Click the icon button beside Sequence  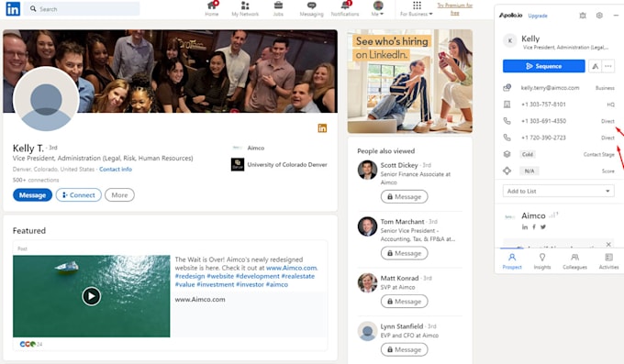coord(595,66)
